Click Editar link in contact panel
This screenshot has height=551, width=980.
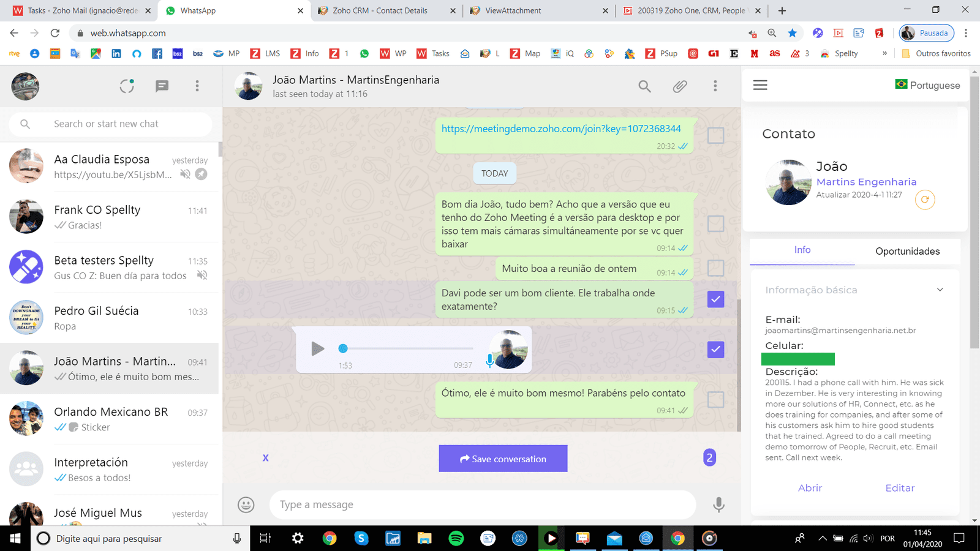[x=900, y=488]
